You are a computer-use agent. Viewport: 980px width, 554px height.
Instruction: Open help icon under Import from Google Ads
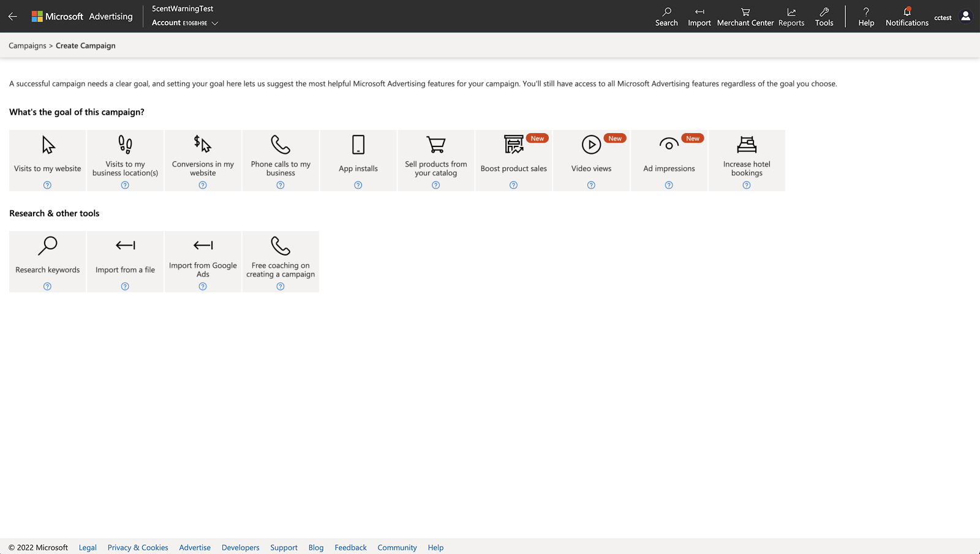pyautogui.click(x=203, y=286)
